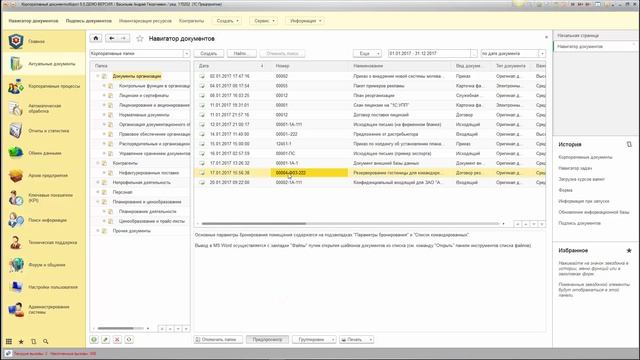The image size is (640, 360).
Task: Open Загрузка курсов валют history link
Action: pos(582,179)
